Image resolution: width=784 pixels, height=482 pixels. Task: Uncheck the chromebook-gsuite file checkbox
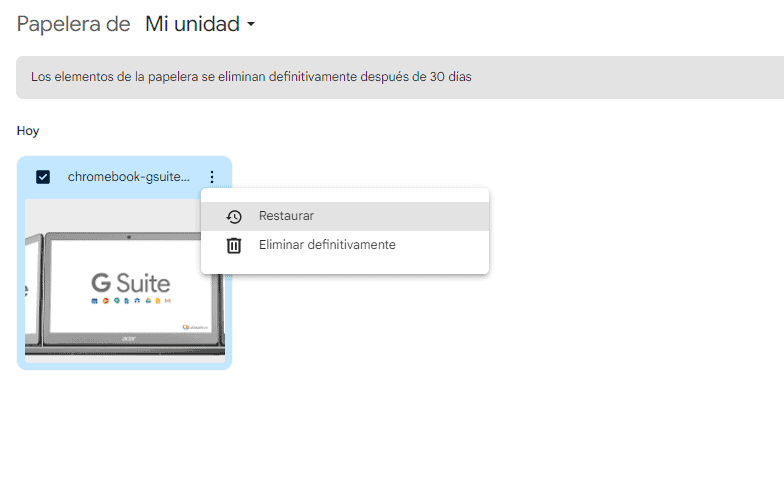click(x=43, y=177)
